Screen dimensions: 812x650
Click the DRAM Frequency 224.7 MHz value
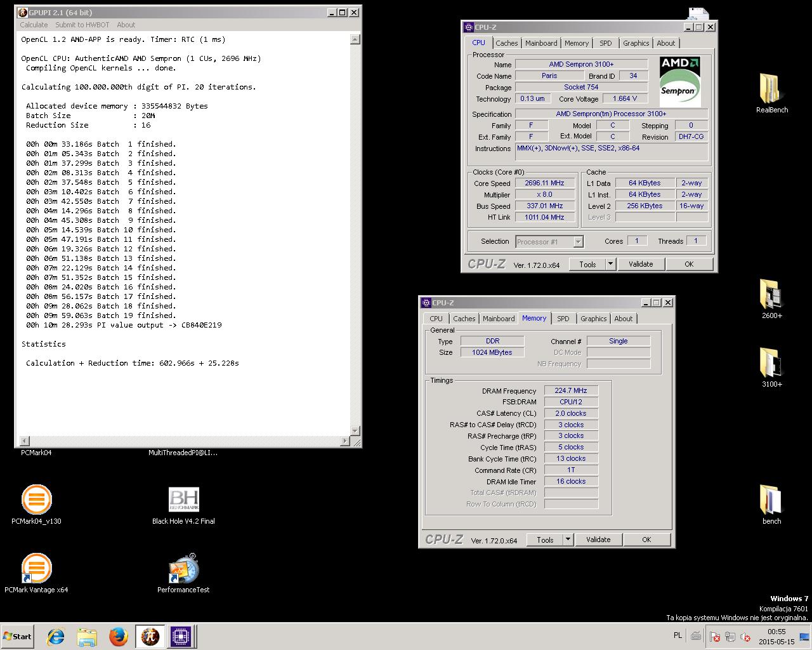[571, 390]
